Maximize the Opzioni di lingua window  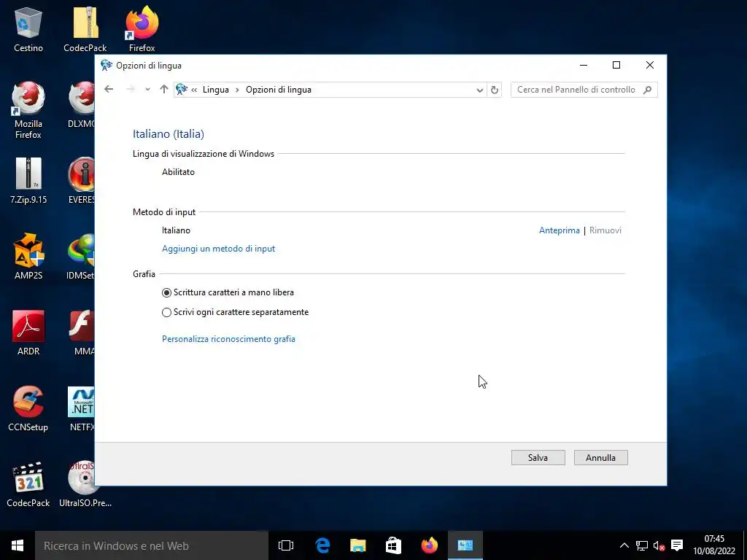click(x=616, y=65)
